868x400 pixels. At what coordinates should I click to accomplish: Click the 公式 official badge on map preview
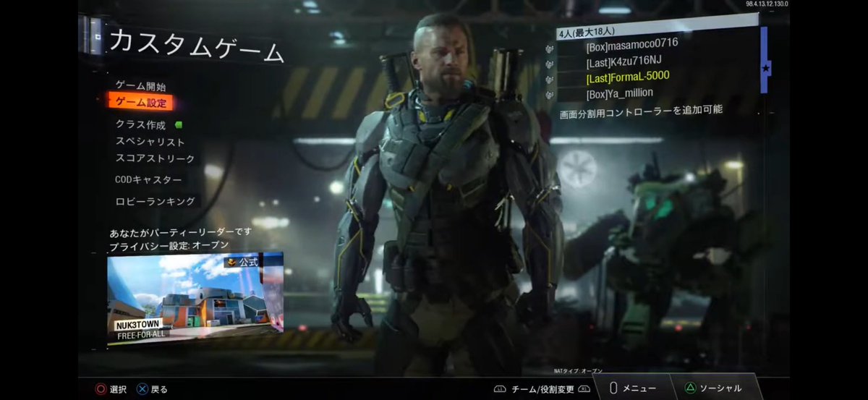pos(242,262)
